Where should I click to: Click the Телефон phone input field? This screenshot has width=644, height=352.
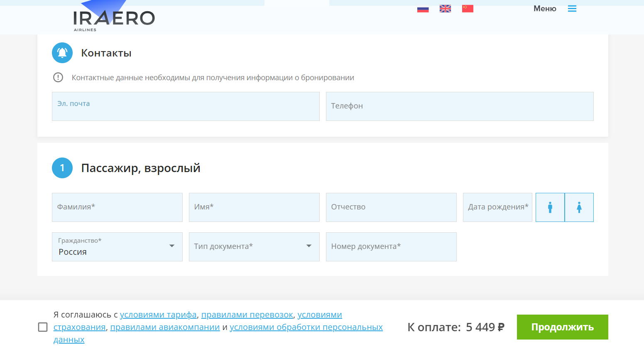[x=460, y=106]
